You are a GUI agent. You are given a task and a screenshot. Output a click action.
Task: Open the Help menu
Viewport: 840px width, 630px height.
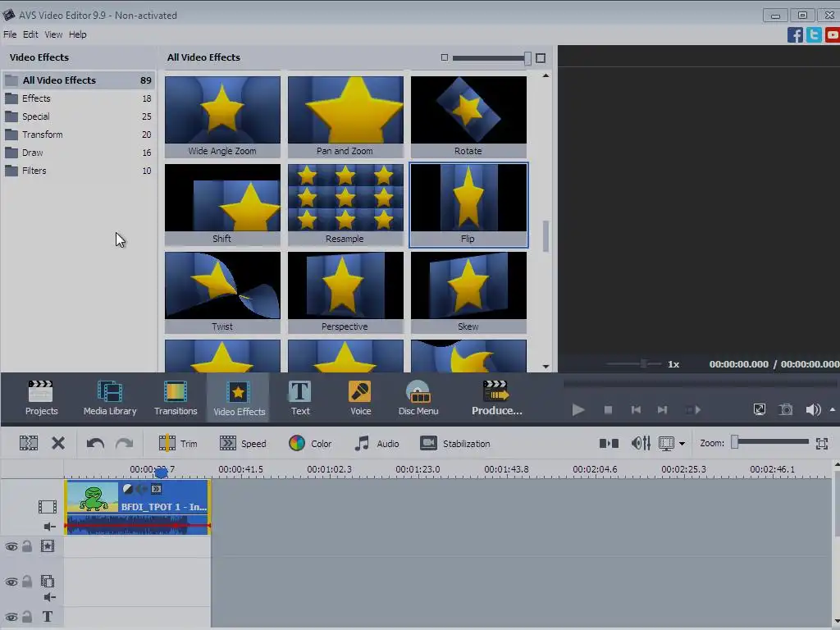(x=78, y=34)
